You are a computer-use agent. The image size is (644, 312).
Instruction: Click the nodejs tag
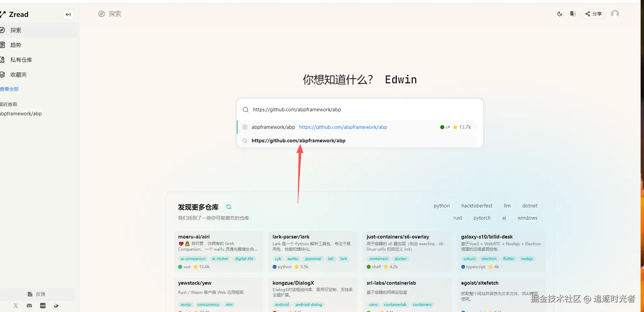coord(527,259)
